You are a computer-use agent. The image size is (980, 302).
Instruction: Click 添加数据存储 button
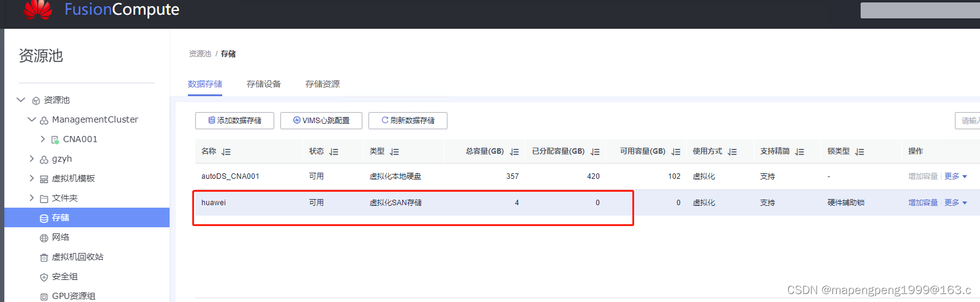(234, 121)
